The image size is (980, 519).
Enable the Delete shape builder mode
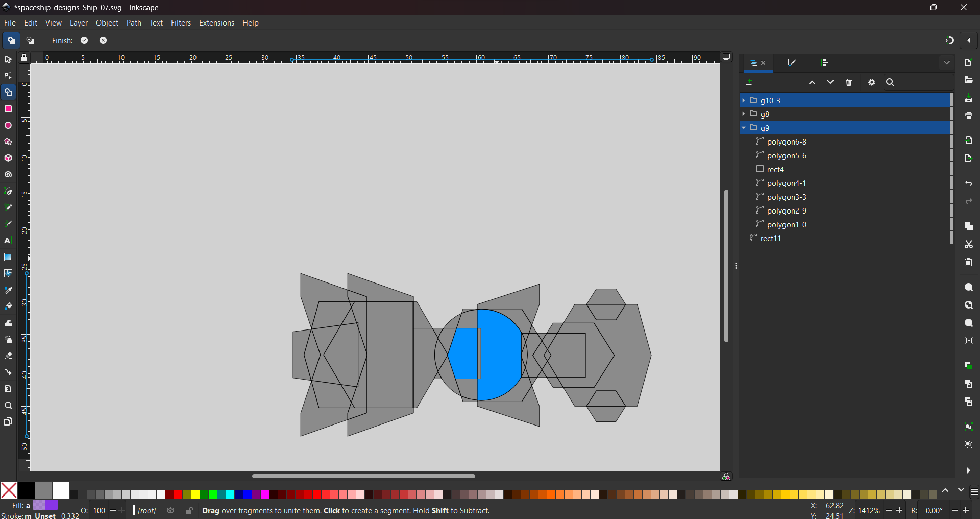[x=31, y=41]
